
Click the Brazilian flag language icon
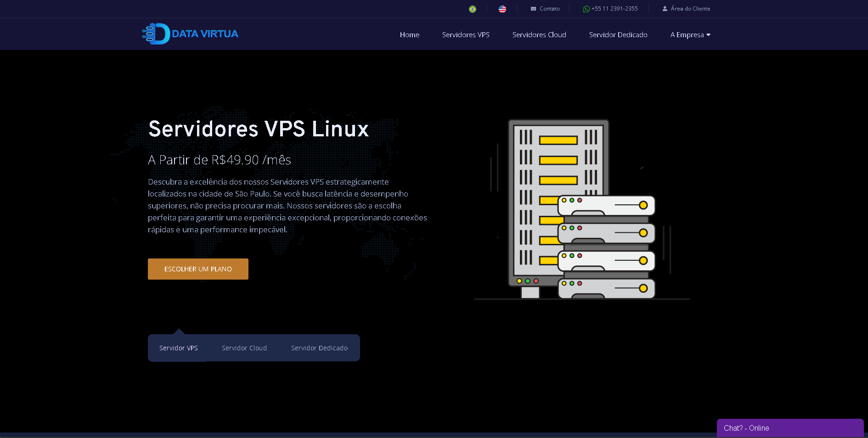pos(472,9)
